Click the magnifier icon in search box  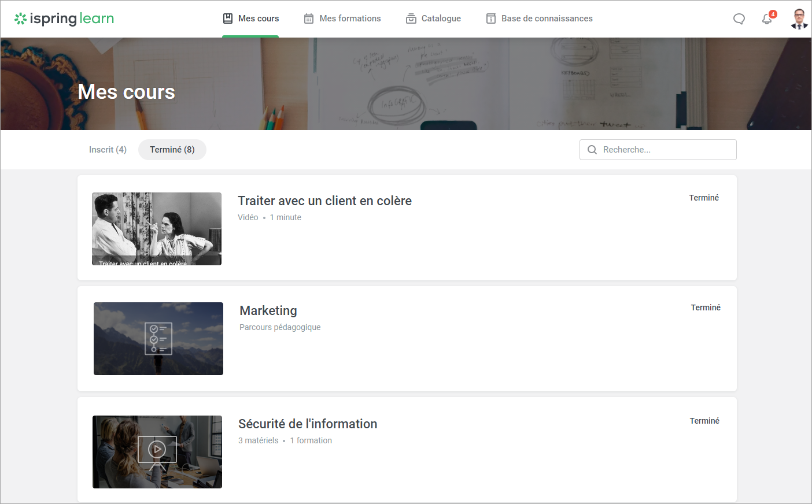pos(592,150)
